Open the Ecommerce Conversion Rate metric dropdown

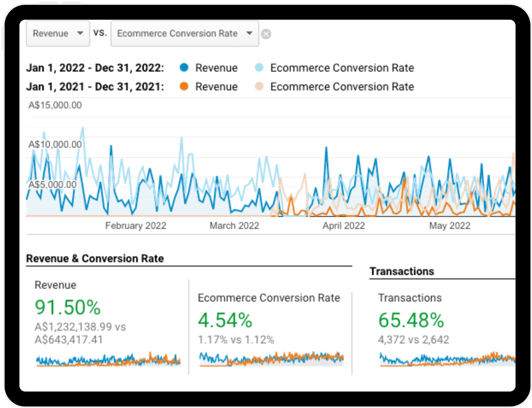coord(184,33)
